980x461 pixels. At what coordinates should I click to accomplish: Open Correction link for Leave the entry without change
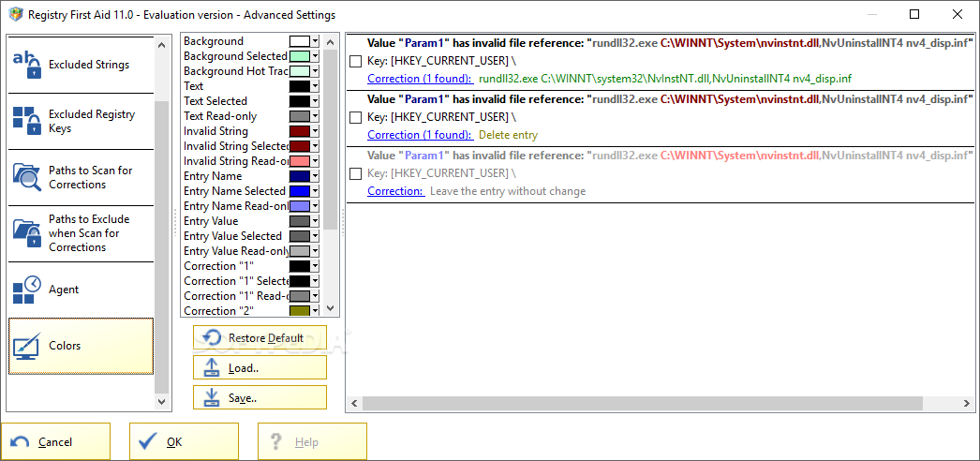(395, 191)
